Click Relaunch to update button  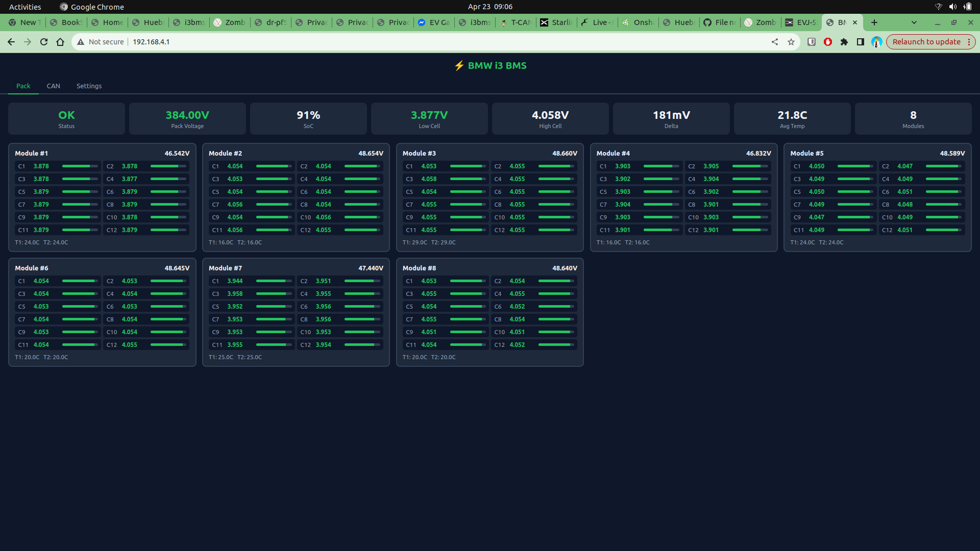[x=926, y=42]
